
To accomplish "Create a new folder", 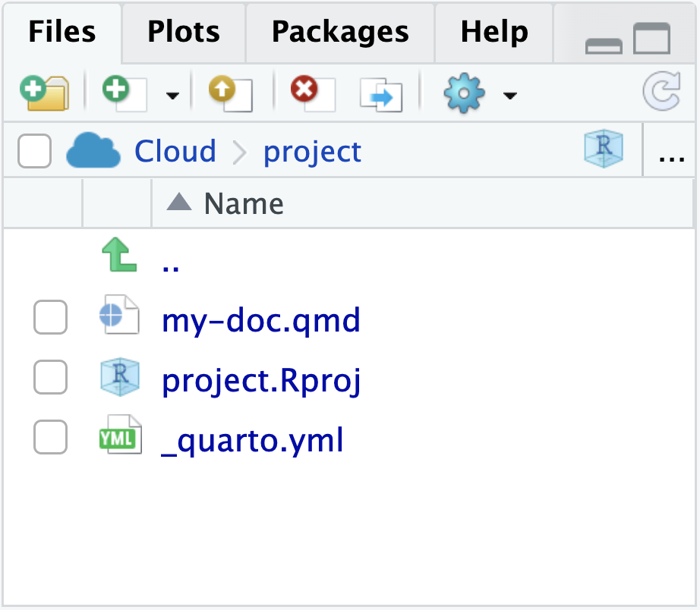I will (43, 93).
